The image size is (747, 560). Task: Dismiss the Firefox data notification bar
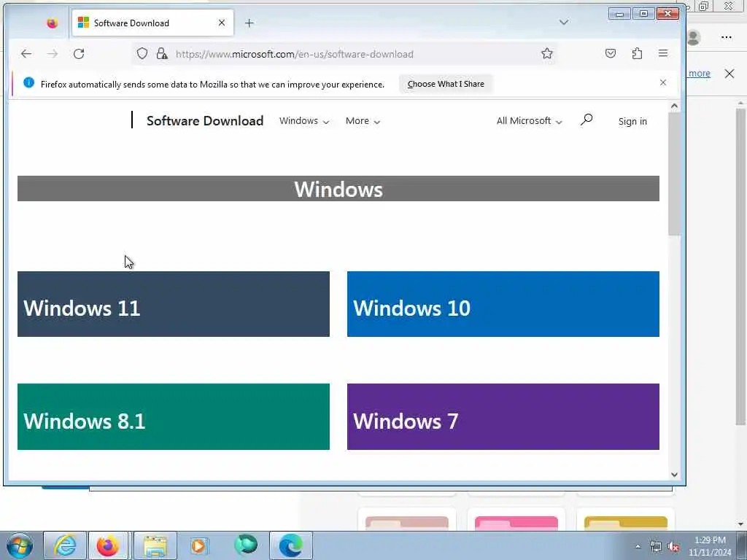click(663, 82)
